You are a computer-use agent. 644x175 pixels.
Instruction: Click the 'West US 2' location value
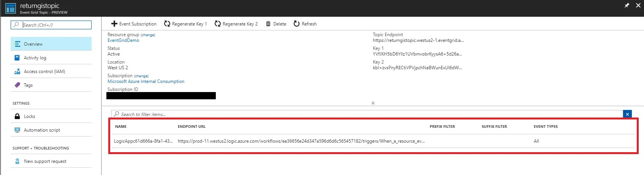[x=118, y=68]
